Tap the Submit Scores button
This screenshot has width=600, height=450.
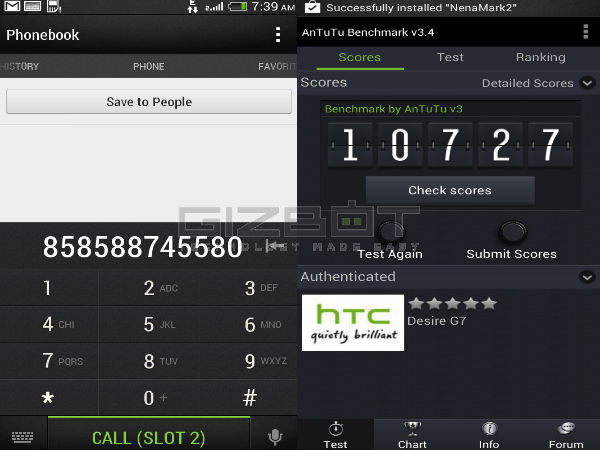[x=512, y=241]
